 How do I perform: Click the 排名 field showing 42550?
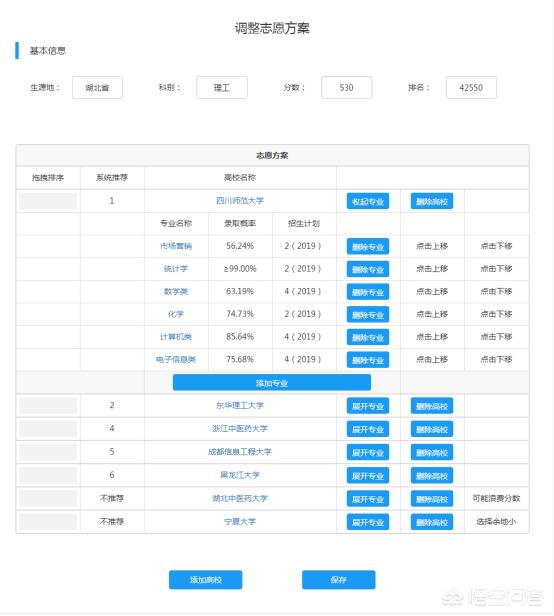point(471,87)
